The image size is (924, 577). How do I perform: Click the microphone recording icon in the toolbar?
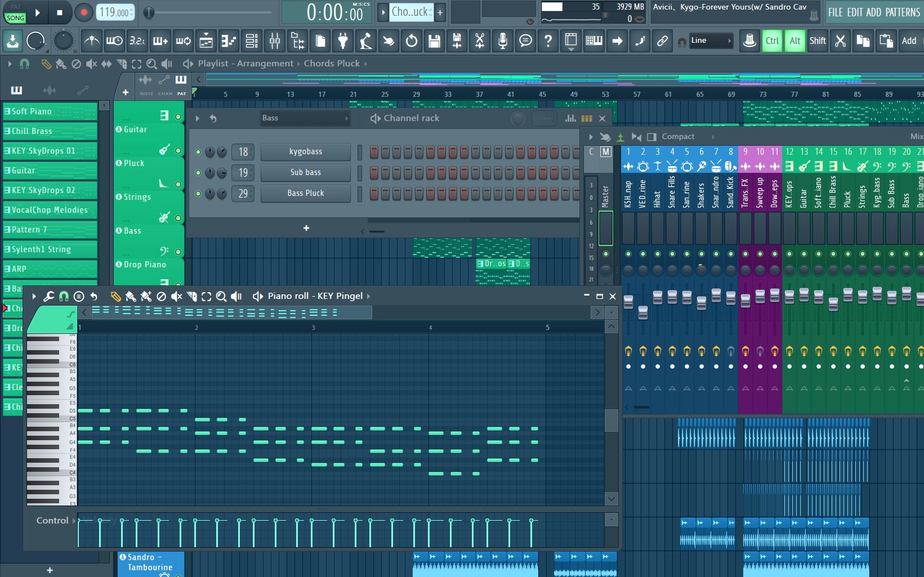503,41
